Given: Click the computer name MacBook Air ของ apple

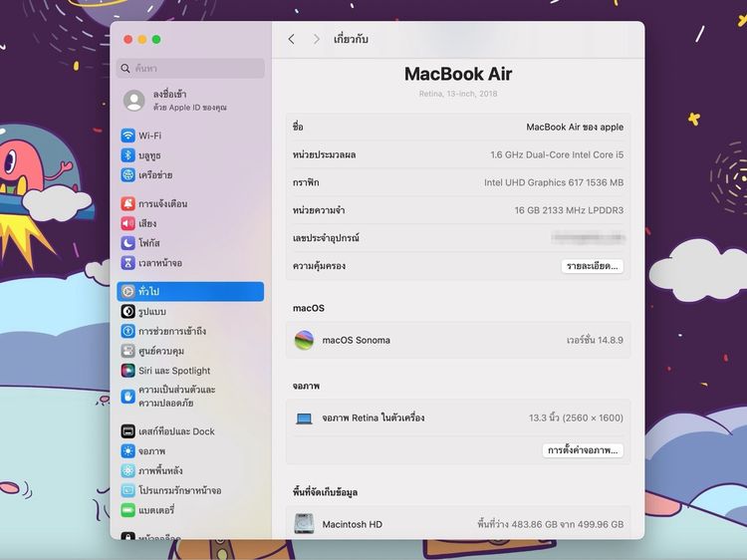Looking at the screenshot, I should pyautogui.click(x=575, y=127).
